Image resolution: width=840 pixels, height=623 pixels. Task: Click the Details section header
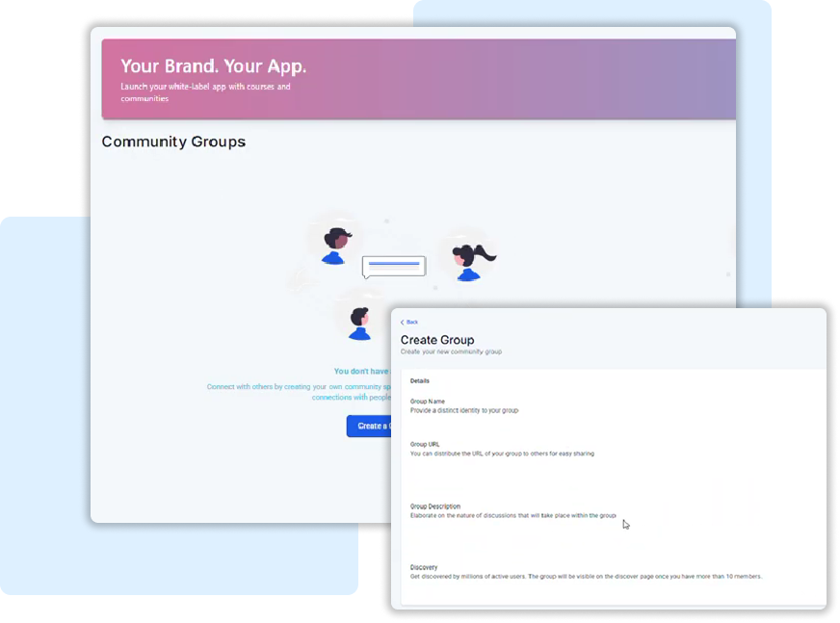click(420, 380)
